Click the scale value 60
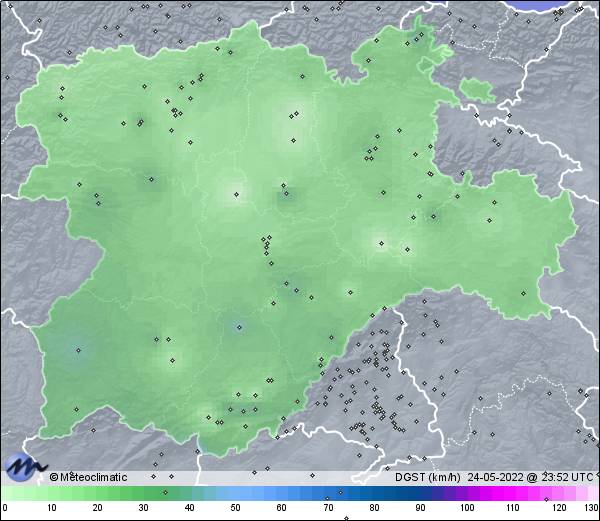Image resolution: width=600 pixels, height=521 pixels. (282, 508)
